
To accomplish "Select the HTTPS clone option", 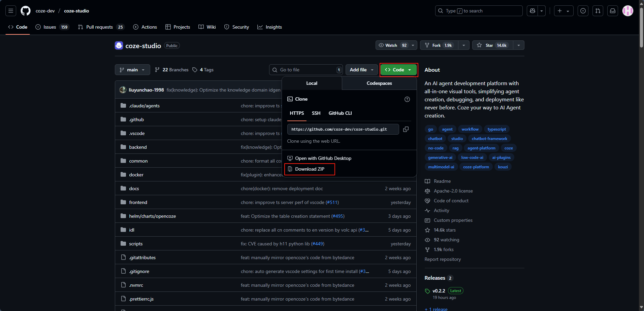I will (x=297, y=113).
